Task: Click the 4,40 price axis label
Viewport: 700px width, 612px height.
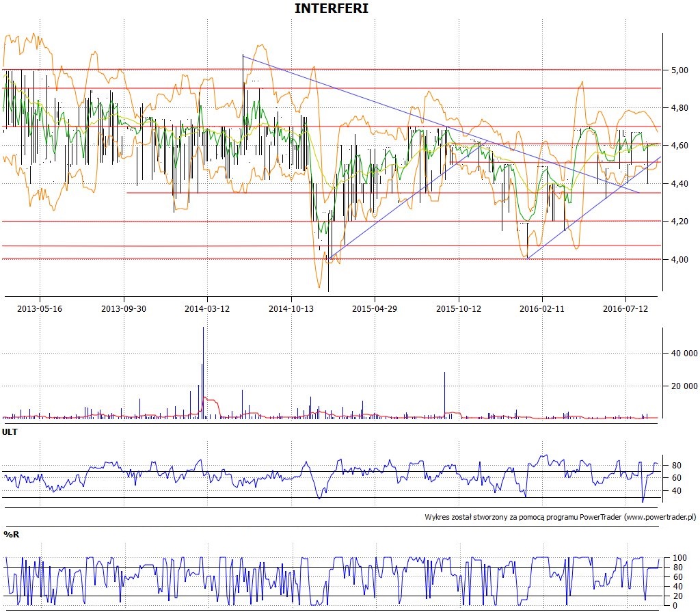Action: (679, 183)
